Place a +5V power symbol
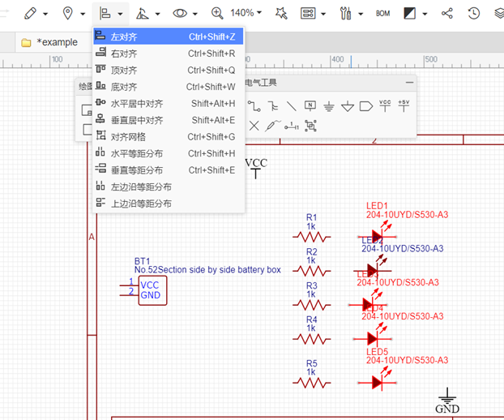Screen dimensions: 504x420 pos(404,105)
